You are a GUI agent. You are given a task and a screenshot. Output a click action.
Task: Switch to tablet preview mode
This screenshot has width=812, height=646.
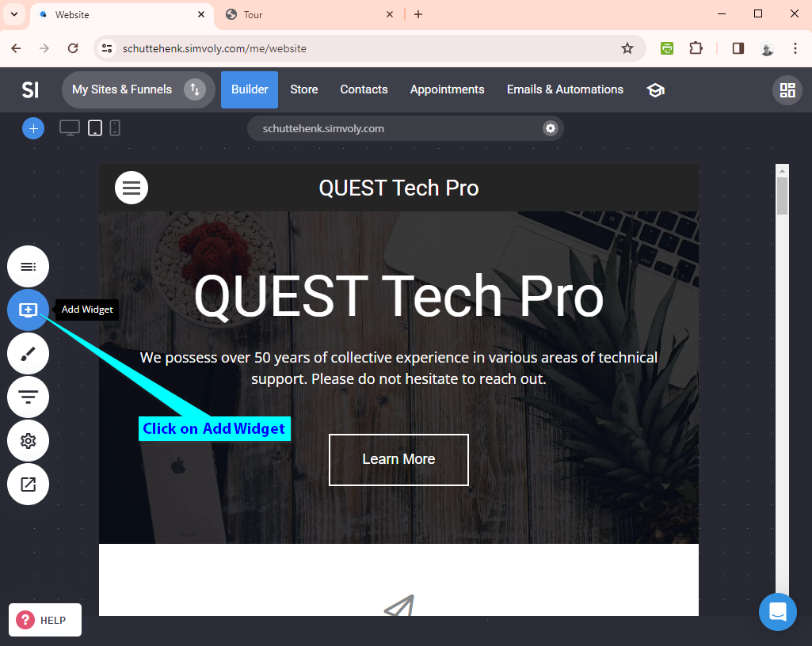click(x=95, y=128)
